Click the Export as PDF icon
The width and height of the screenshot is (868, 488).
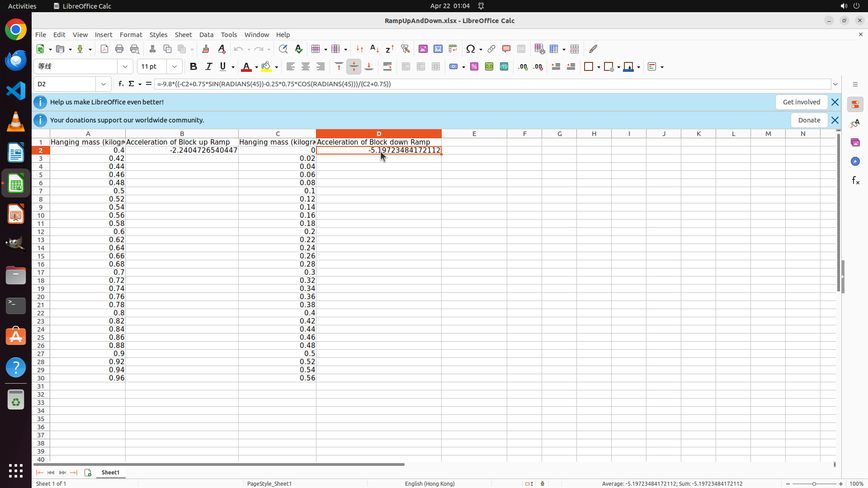(x=104, y=49)
